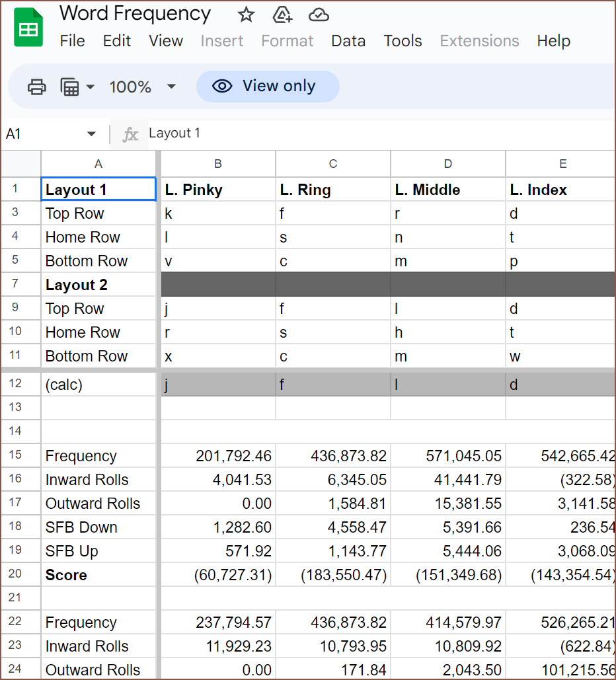The image size is (616, 680).
Task: Click the fx formula icon
Action: click(x=131, y=134)
